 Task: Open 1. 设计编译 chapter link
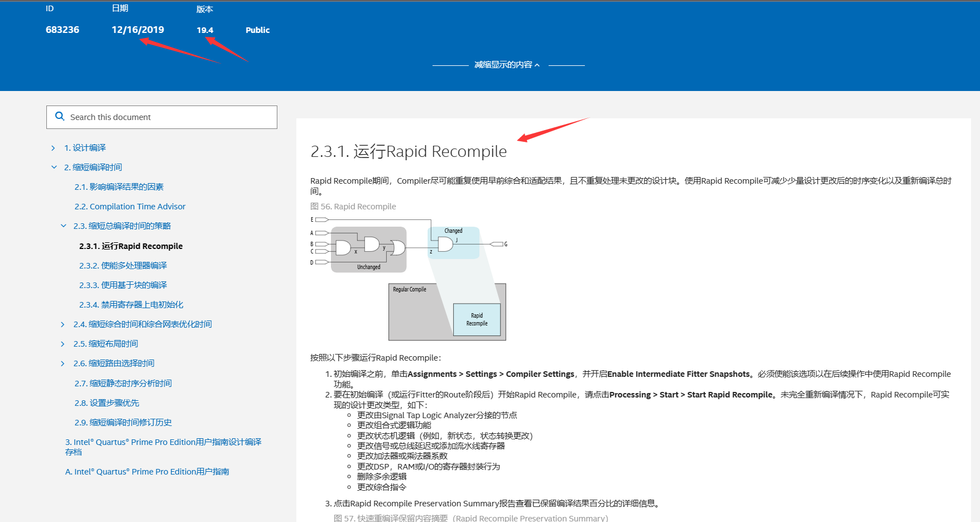pyautogui.click(x=85, y=148)
